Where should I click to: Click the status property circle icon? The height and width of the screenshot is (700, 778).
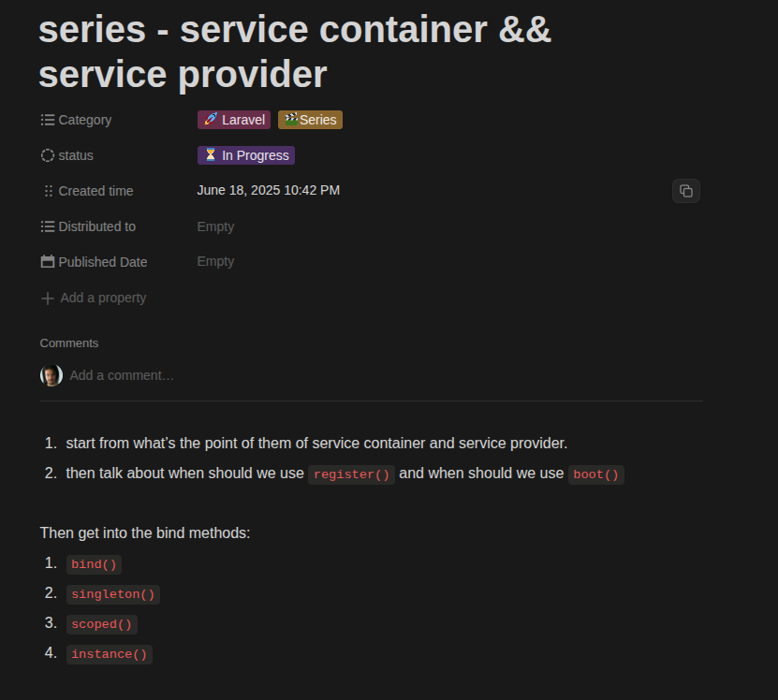tap(48, 155)
